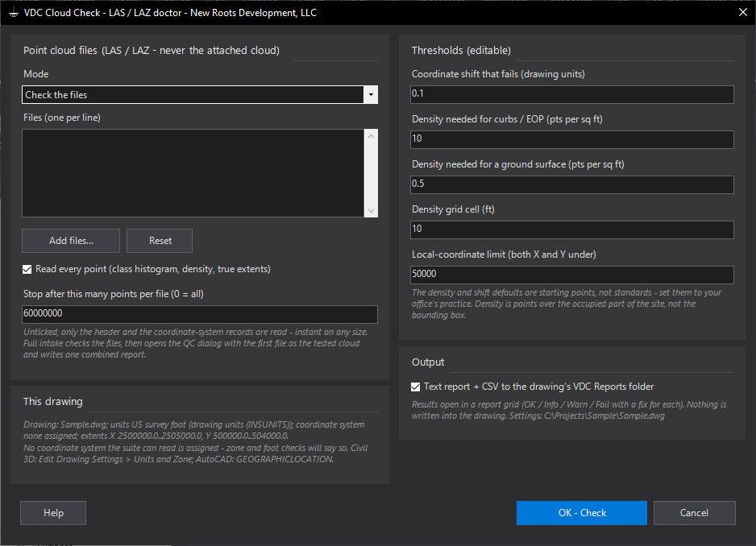Click the 'This drawing' section heading
The height and width of the screenshot is (546, 756).
(53, 401)
